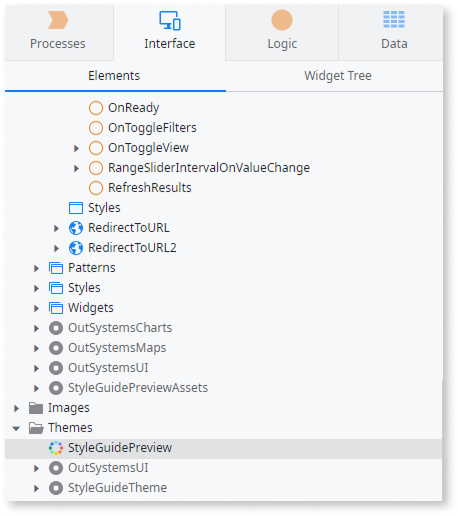Click the RangeSliderIntervalOnValueChange action icon

tap(96, 168)
